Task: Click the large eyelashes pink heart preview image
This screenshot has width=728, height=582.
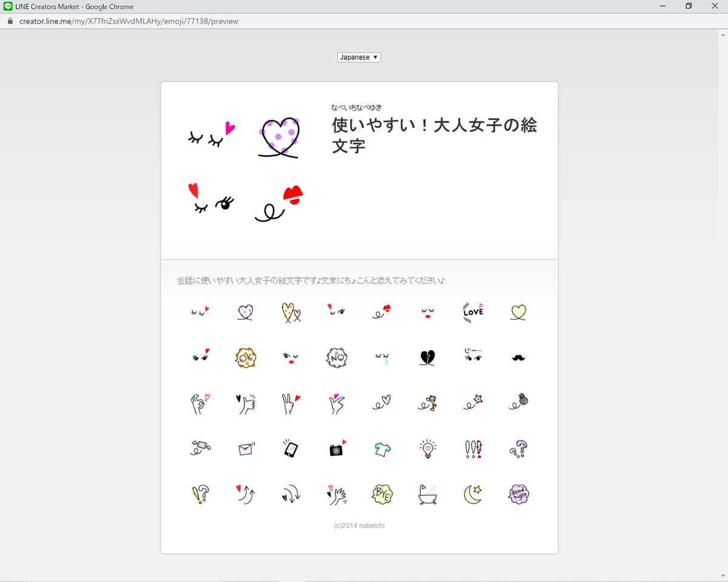Action: [211, 135]
